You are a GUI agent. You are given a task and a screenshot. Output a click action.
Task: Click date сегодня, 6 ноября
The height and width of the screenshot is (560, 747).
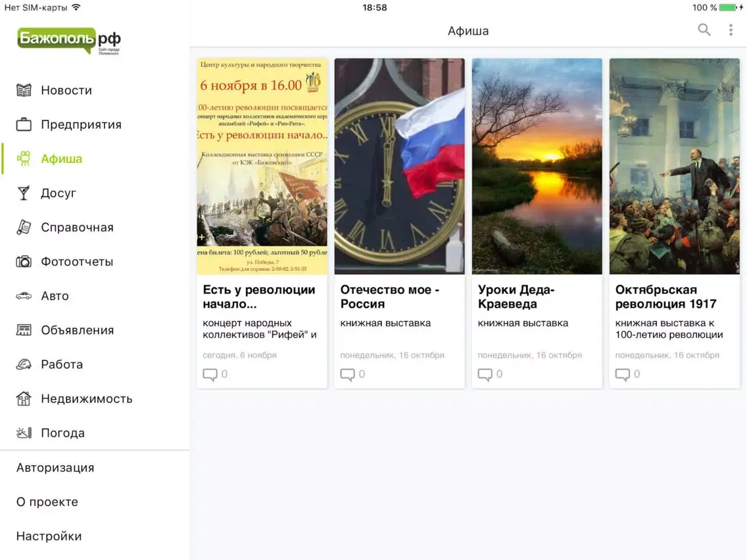click(239, 355)
